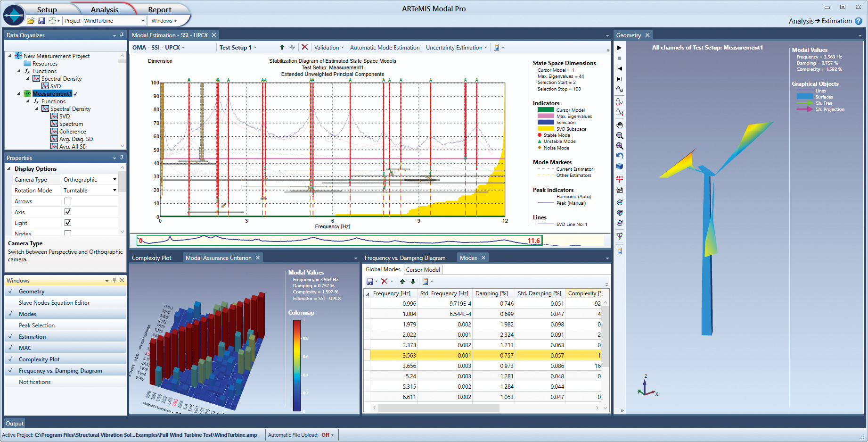The height and width of the screenshot is (442, 868).
Task: Enable the Arrows checkbox
Action: pos(68,201)
